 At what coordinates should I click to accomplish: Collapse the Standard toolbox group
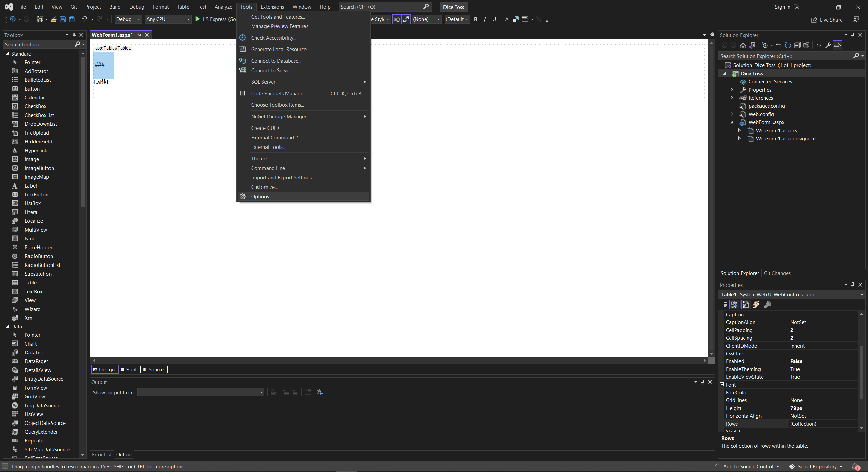[7, 54]
